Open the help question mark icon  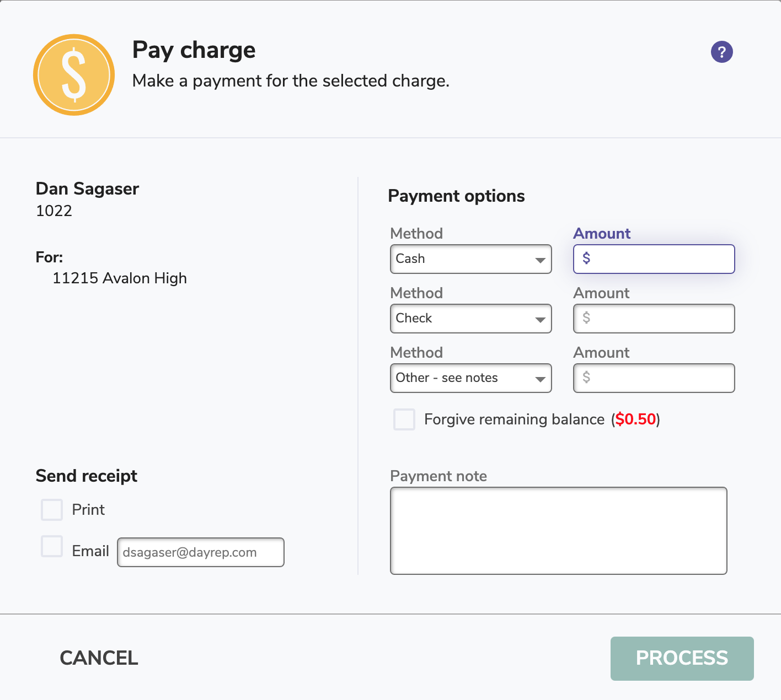(x=721, y=52)
